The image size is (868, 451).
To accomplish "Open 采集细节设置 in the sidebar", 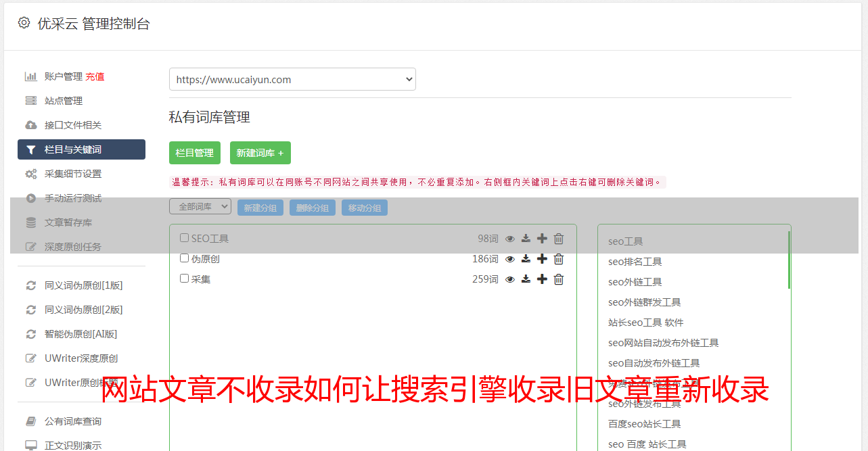I will [73, 174].
